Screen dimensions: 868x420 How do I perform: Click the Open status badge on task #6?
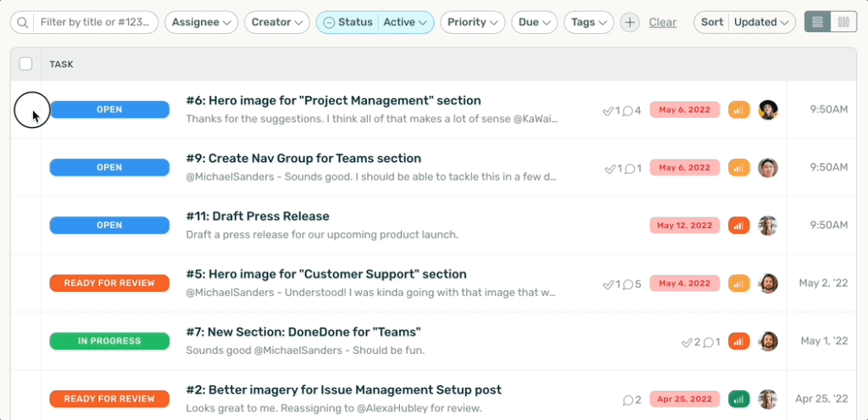[x=109, y=109]
